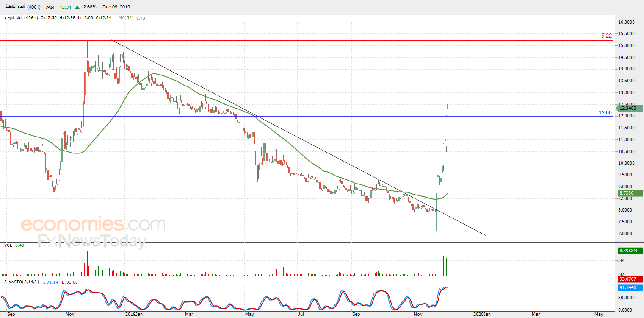The width and height of the screenshot is (644, 318).
Task: Click the red "15.22" resistance level label
Action: coord(605,36)
